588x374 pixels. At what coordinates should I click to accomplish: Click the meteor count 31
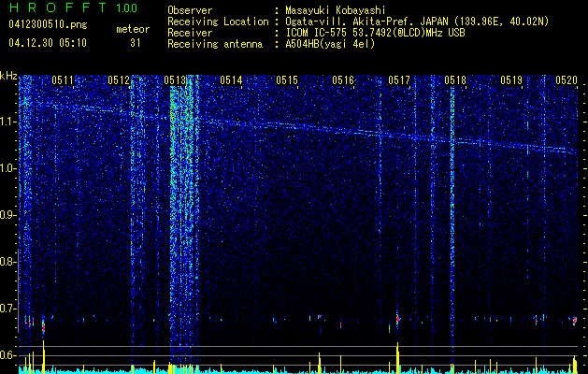tap(136, 43)
